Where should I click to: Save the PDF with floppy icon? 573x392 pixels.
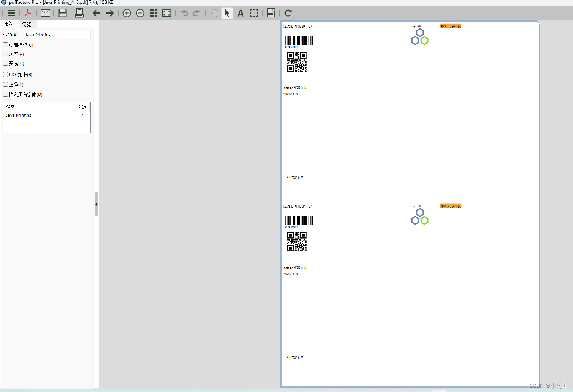tap(63, 13)
